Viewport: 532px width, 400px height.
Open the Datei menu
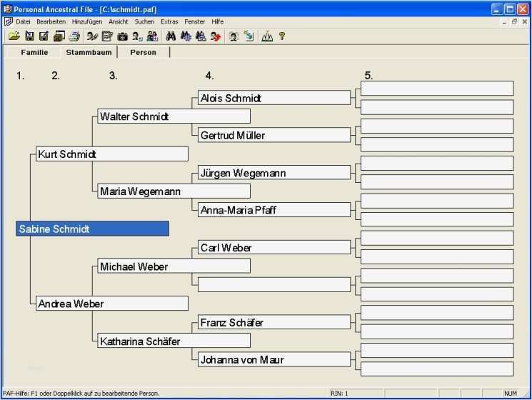point(23,21)
